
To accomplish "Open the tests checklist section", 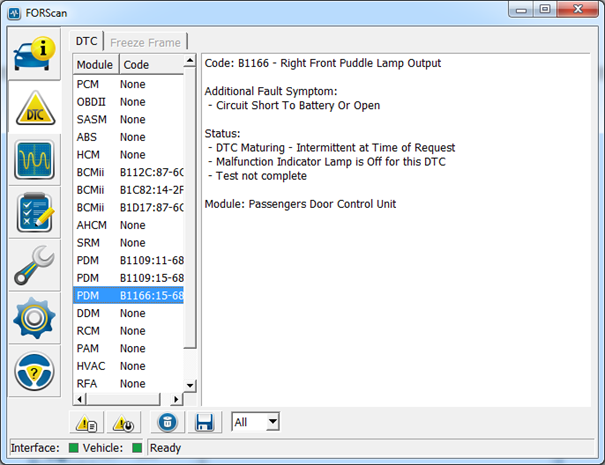I will pyautogui.click(x=34, y=213).
